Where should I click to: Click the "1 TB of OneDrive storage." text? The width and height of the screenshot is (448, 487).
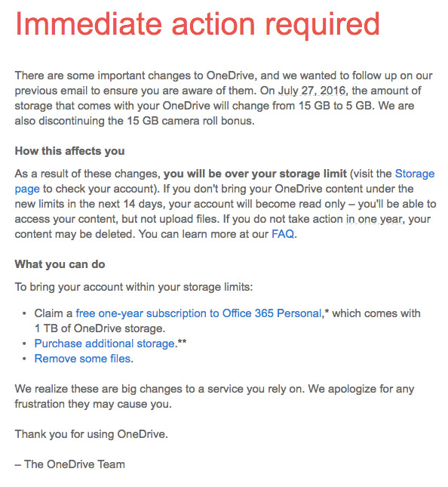click(x=100, y=328)
